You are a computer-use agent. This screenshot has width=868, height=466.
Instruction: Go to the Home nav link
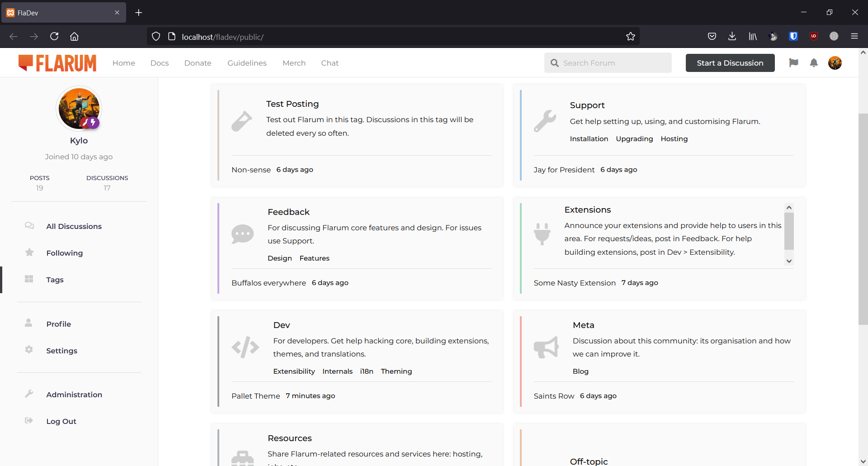pos(124,63)
